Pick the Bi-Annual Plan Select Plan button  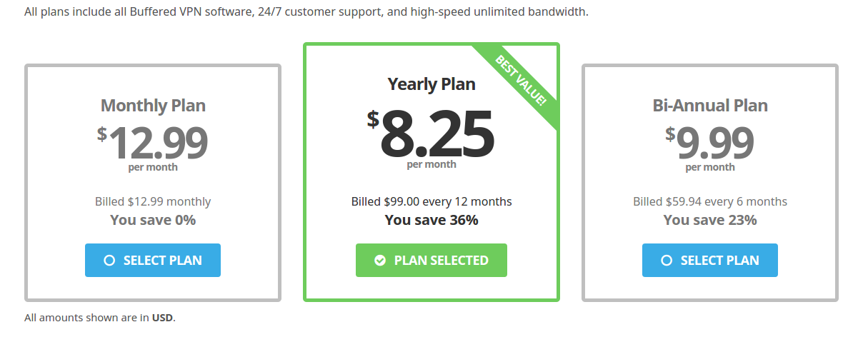click(710, 261)
